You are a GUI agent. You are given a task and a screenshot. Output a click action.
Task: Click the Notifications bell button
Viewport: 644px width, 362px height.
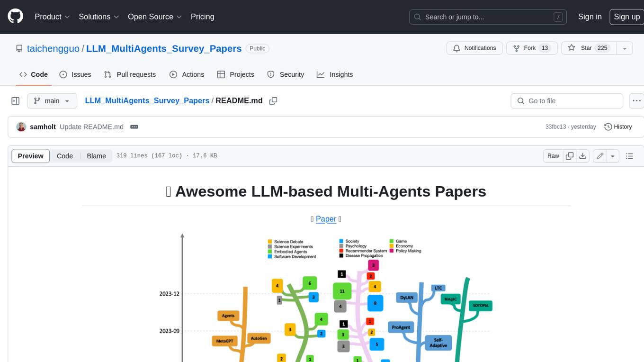474,48
